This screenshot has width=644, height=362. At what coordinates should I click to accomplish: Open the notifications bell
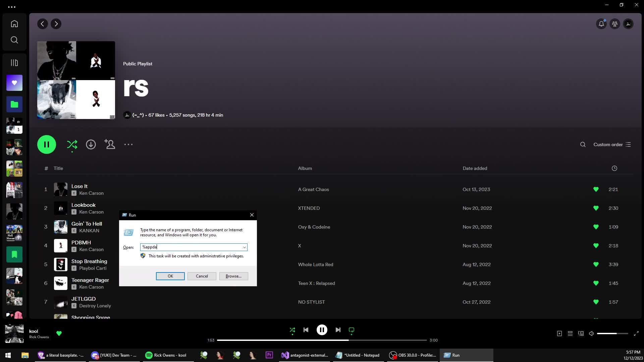click(601, 23)
